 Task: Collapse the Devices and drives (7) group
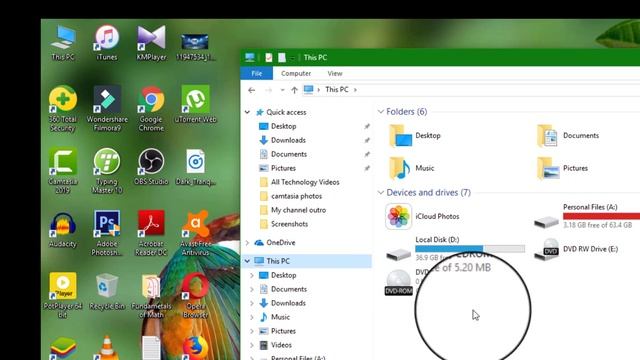(x=380, y=192)
